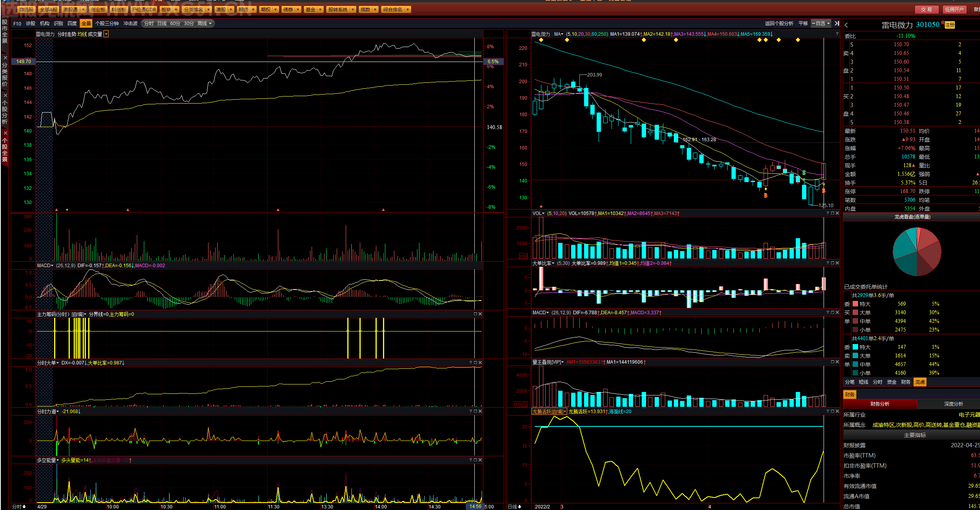This screenshot has height=510, width=980.
Task: Switch to the 财务分析 tab
Action: click(x=880, y=404)
